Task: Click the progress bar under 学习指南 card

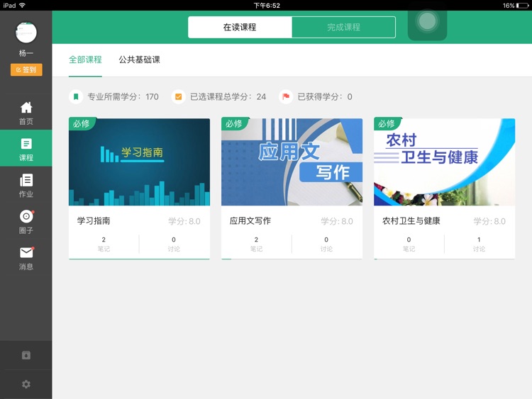Action: click(x=139, y=259)
